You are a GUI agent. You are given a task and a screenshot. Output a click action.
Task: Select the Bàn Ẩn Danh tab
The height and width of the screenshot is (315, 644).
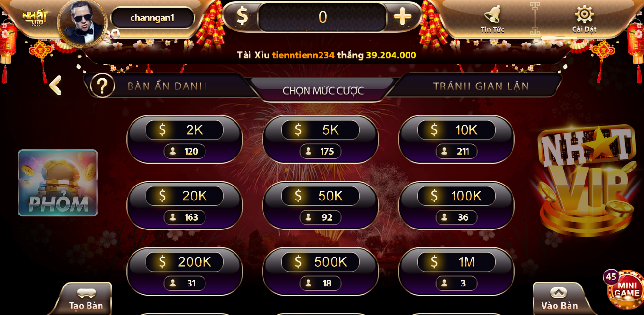coord(167,86)
